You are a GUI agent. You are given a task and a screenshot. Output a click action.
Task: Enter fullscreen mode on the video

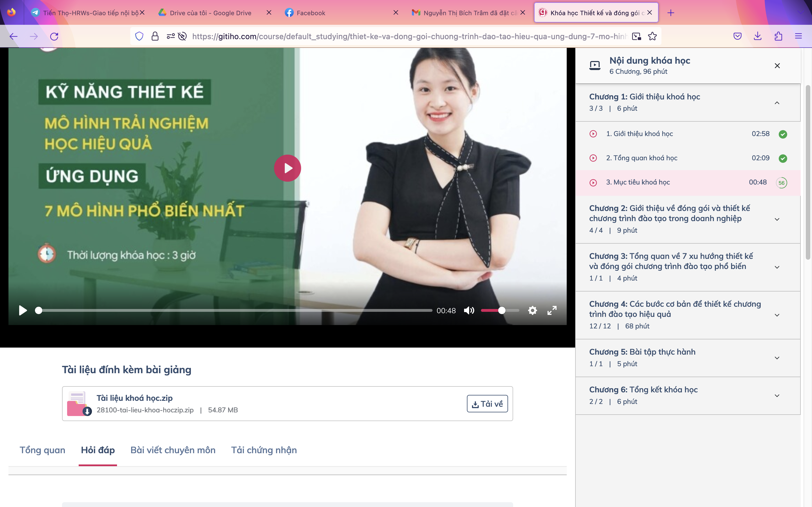click(x=552, y=310)
